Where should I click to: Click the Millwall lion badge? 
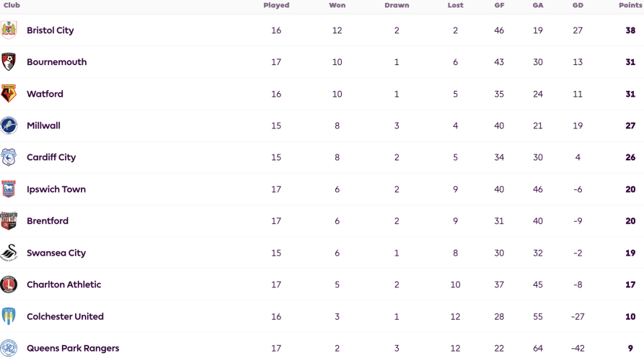click(x=9, y=126)
